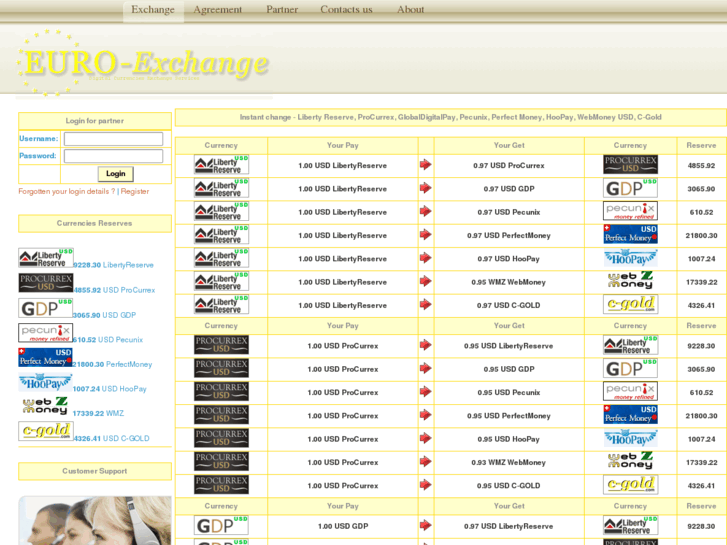Click the Instant change banner text
The width and height of the screenshot is (727, 545).
(450, 117)
